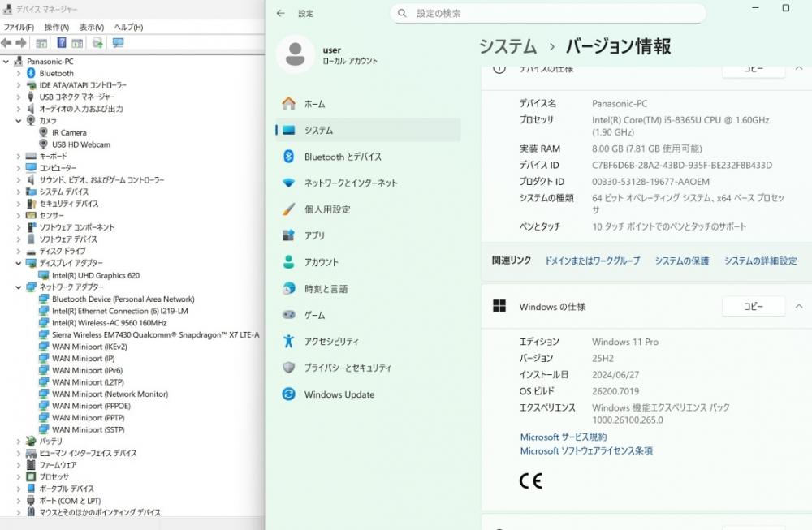Open Windows Update settings
Image resolution: width=812 pixels, height=530 pixels.
(x=368, y=394)
